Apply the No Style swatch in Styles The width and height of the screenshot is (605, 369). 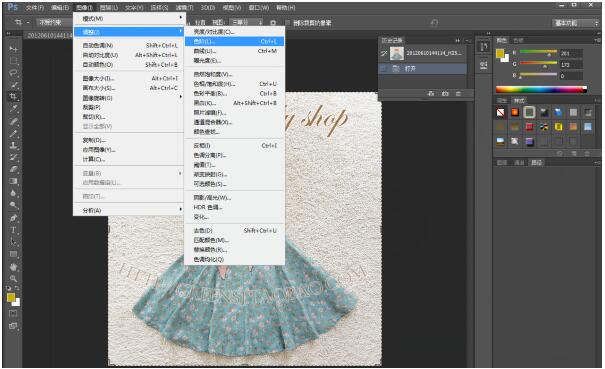500,112
